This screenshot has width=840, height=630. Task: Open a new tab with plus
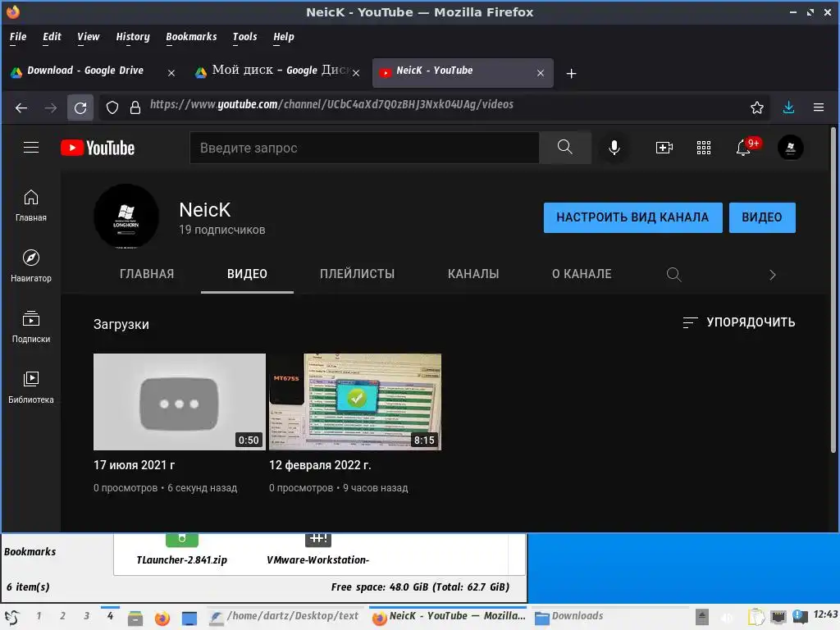pyautogui.click(x=572, y=73)
